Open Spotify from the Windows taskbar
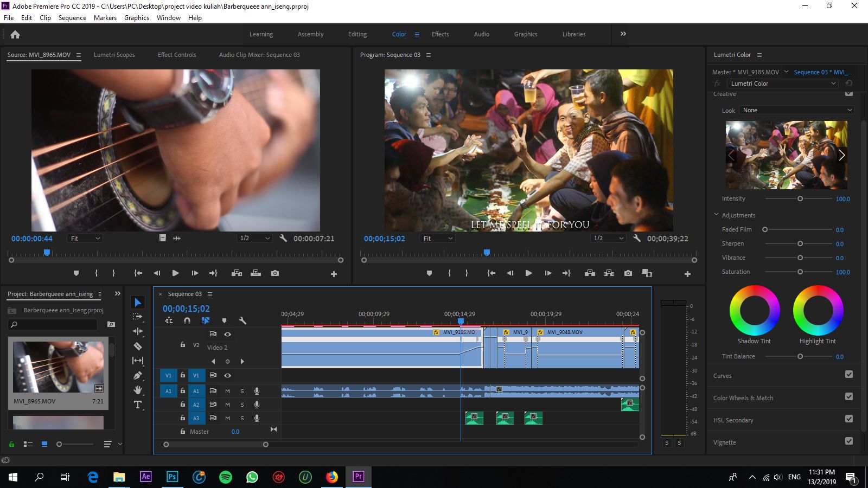The height and width of the screenshot is (488, 868). (x=226, y=477)
